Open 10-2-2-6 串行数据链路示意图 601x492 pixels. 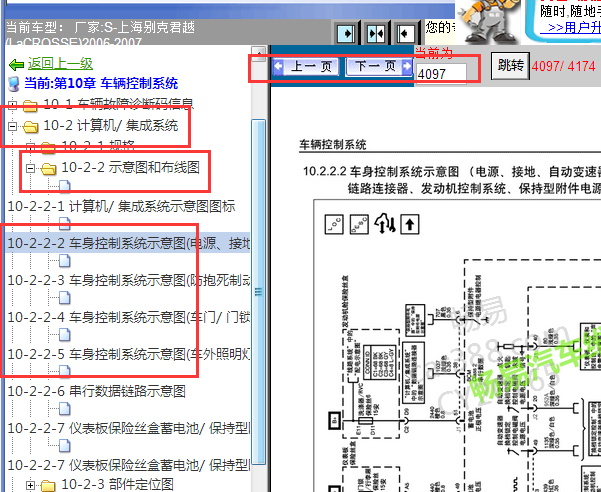(x=97, y=391)
